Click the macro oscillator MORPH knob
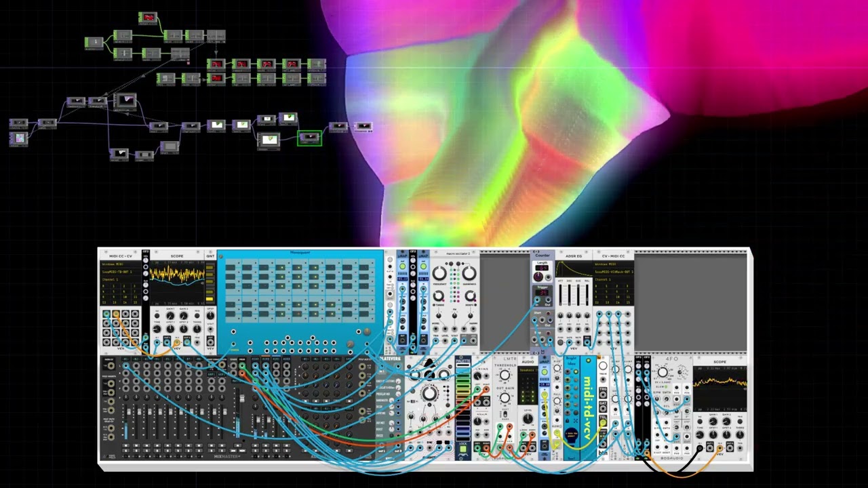Screen dimensions: 868x488 pyautogui.click(x=470, y=296)
